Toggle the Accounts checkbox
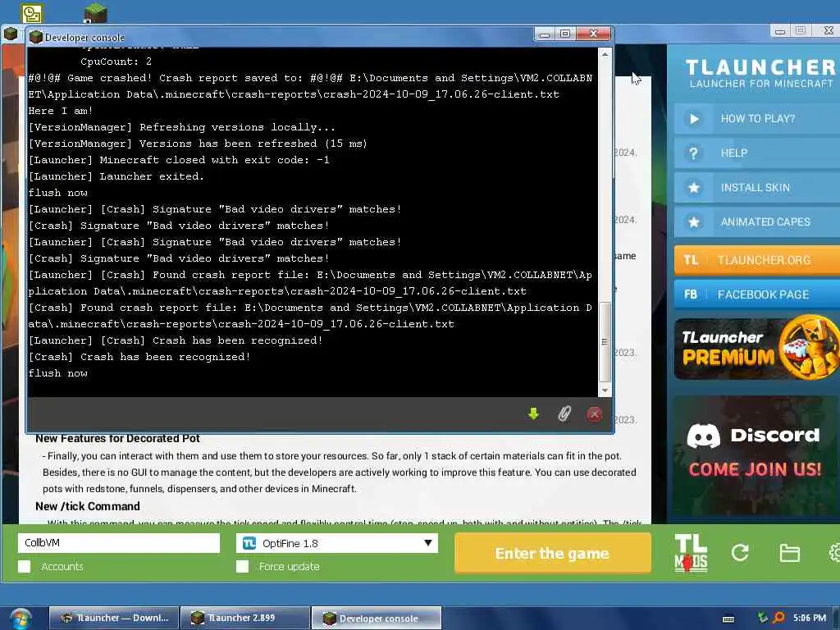 click(24, 566)
